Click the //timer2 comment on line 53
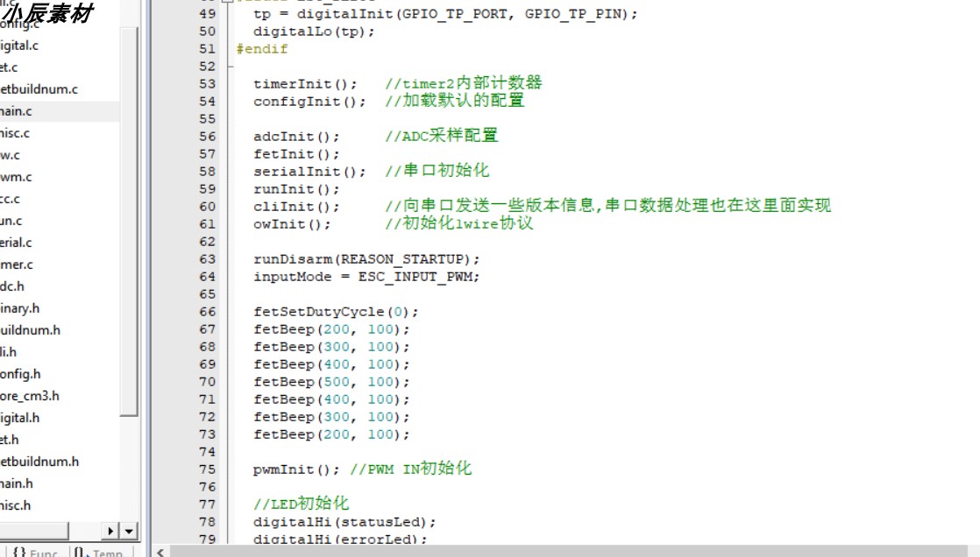This screenshot has width=980, height=557. click(x=463, y=83)
